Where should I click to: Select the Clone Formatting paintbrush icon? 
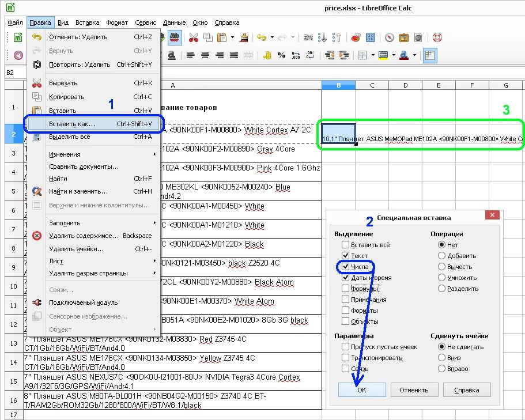(x=243, y=37)
